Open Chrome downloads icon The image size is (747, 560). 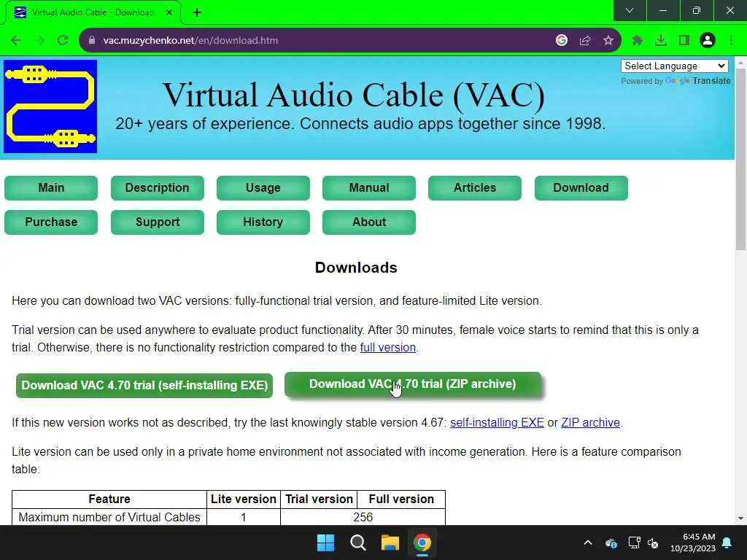661,41
